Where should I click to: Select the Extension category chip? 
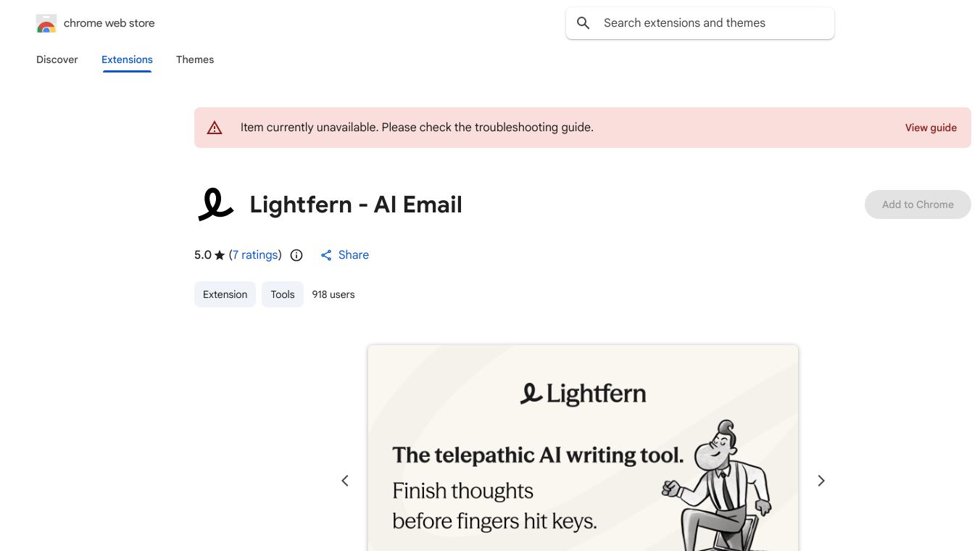pyautogui.click(x=225, y=294)
